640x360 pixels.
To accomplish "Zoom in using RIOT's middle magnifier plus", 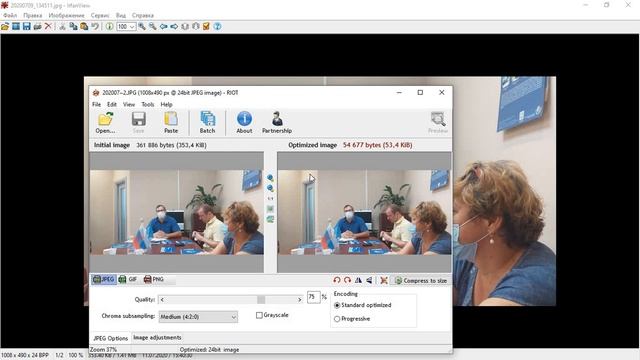I will pyautogui.click(x=270, y=178).
